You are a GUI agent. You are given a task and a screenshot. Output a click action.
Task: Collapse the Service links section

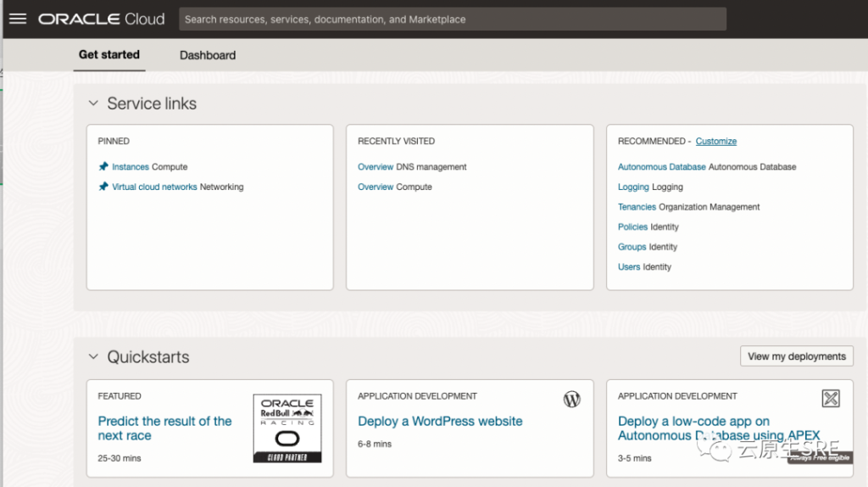93,103
